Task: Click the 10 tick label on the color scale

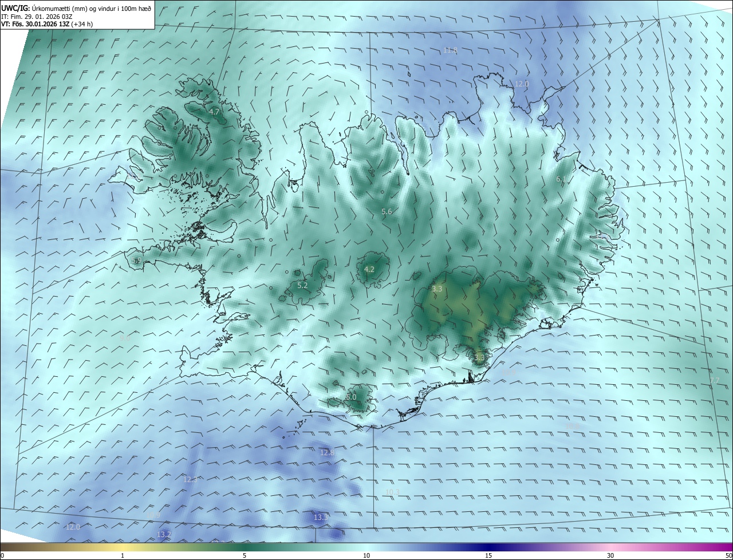Action: tap(366, 555)
